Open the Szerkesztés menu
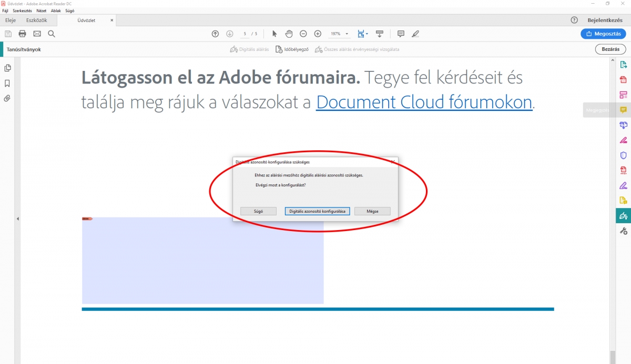 point(22,11)
